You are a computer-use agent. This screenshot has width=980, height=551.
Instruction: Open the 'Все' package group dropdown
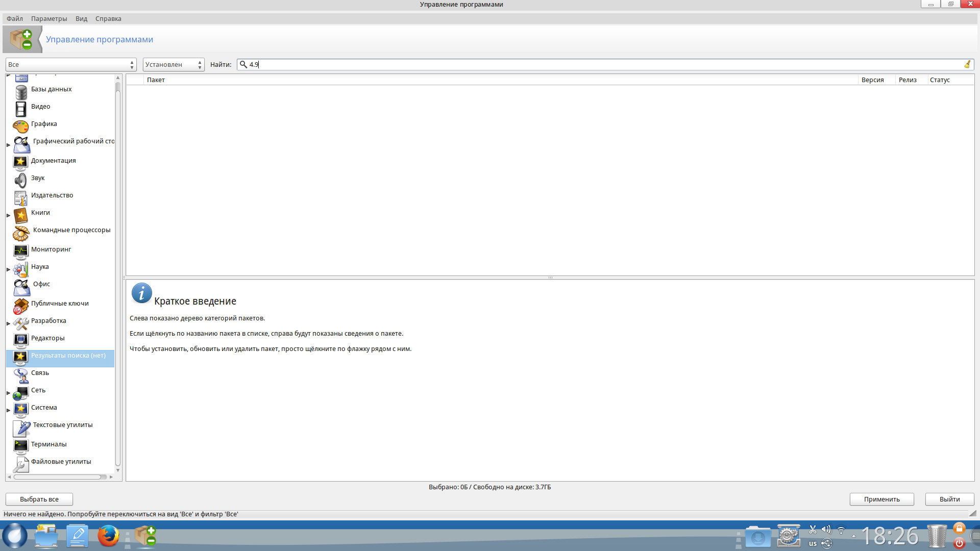click(x=71, y=65)
